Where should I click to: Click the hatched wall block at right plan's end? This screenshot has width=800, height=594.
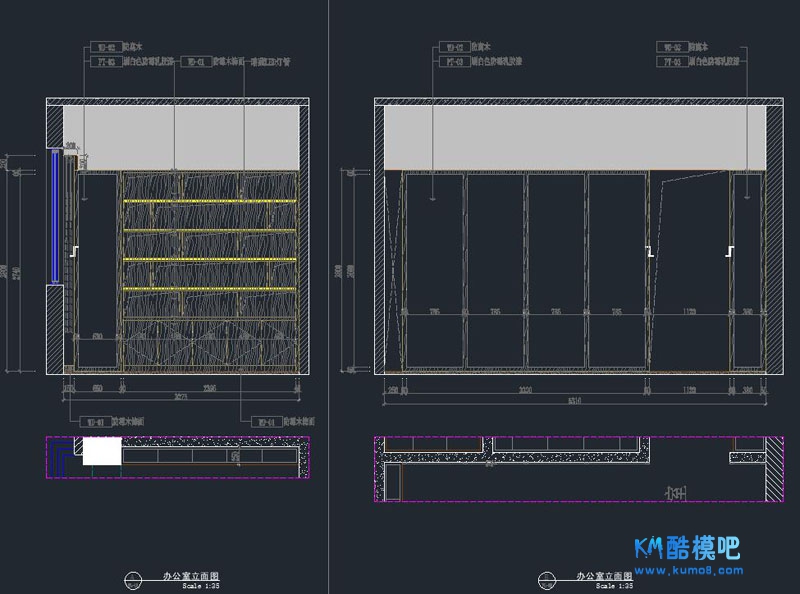coord(775,468)
